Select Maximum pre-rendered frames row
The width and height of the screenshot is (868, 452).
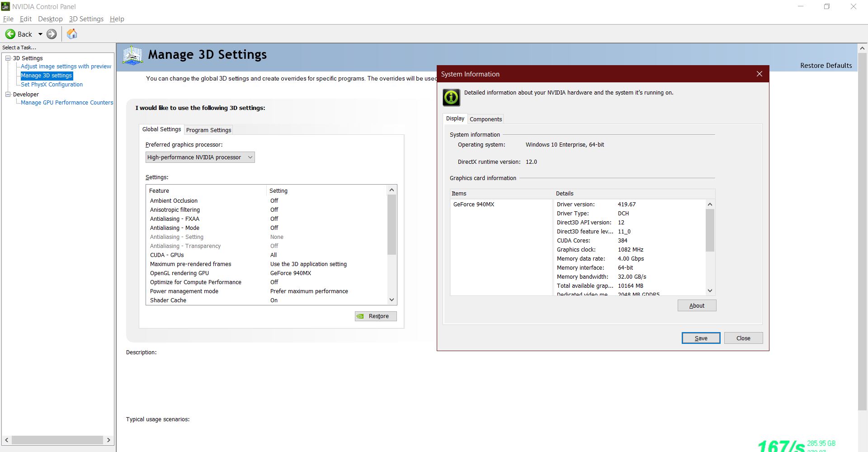coord(267,264)
